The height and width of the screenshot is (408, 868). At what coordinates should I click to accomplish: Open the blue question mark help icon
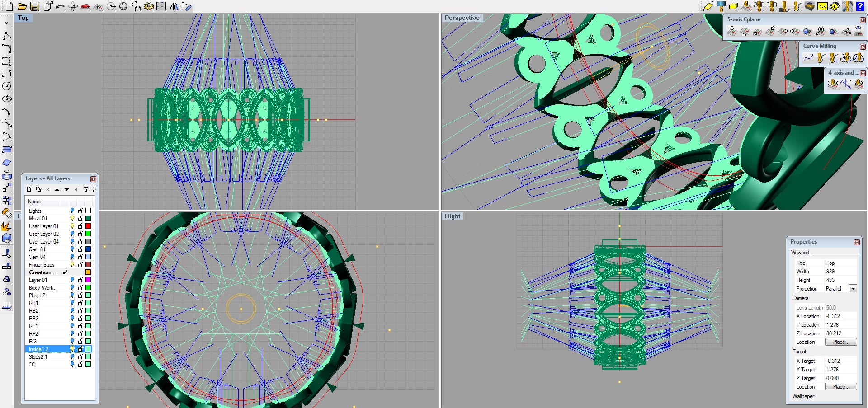pos(860,6)
